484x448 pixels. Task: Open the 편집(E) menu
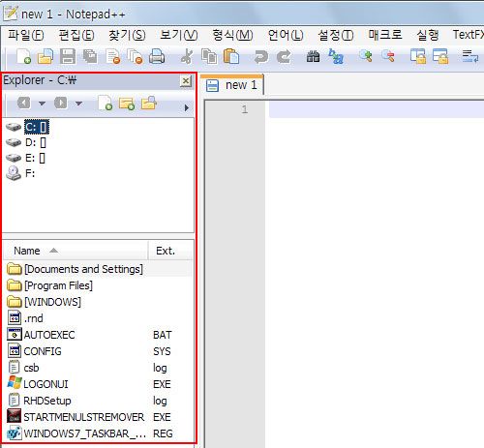click(x=76, y=35)
